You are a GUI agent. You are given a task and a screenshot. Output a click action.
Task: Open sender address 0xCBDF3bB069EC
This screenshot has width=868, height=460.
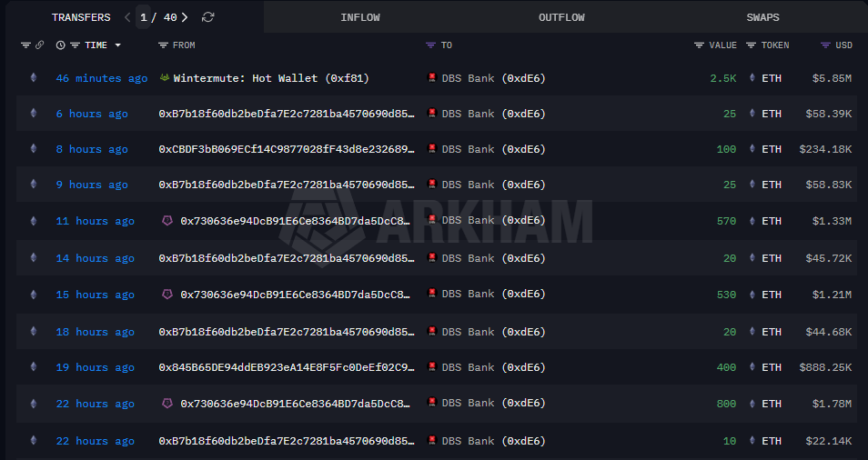click(287, 149)
